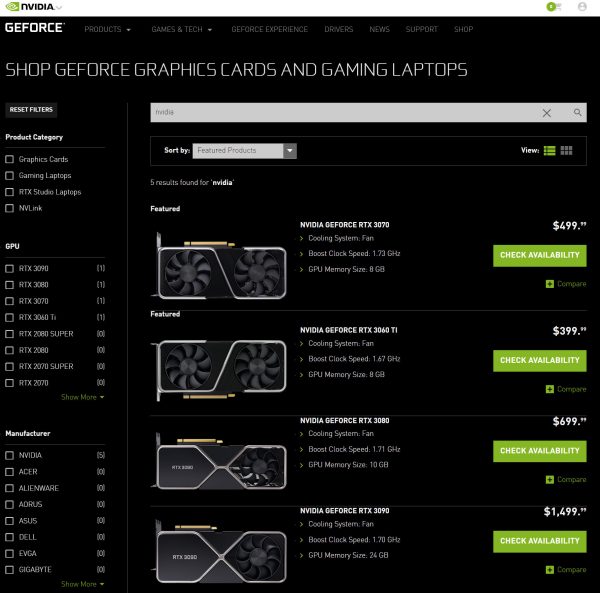Click Compare plus icon for RTX 3090
The height and width of the screenshot is (593, 600).
549,570
